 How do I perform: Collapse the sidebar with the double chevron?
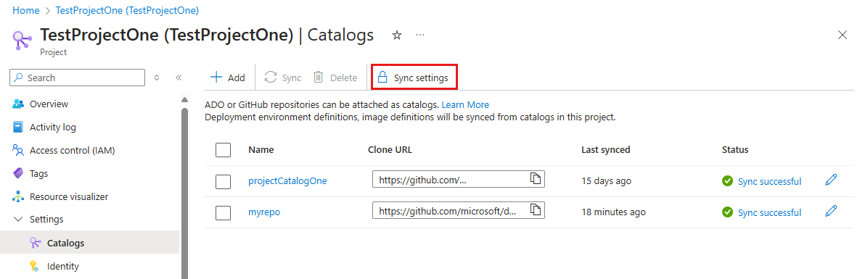(x=179, y=78)
